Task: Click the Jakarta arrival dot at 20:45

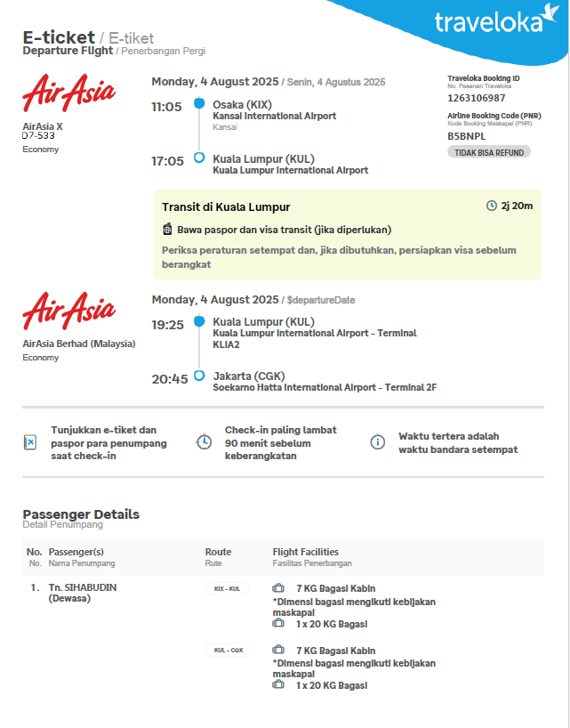Action: pos(199,376)
